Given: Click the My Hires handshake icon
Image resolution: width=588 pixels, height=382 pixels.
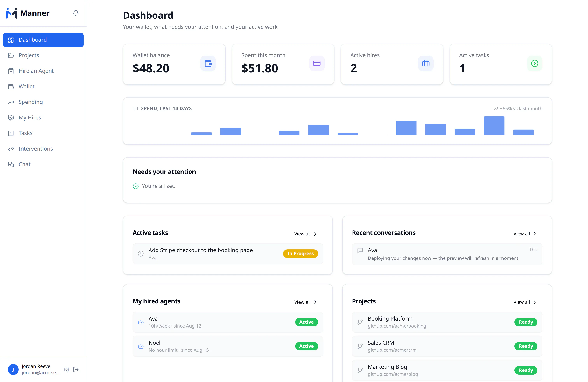Looking at the screenshot, I should [x=11, y=118].
